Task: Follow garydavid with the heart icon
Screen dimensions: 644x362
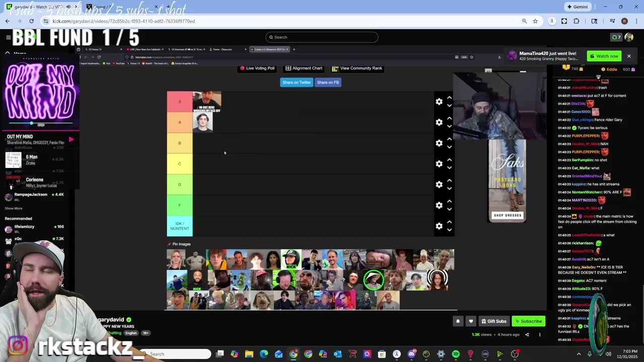Action: click(471, 321)
